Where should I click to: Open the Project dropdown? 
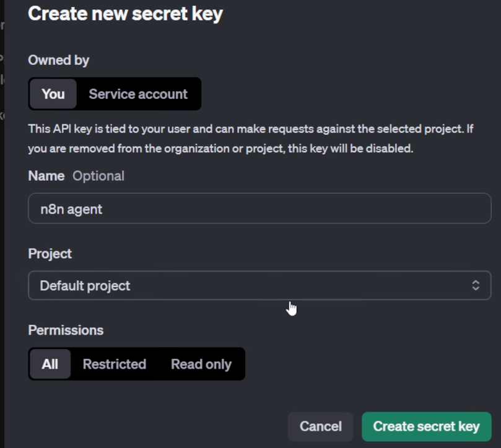259,285
